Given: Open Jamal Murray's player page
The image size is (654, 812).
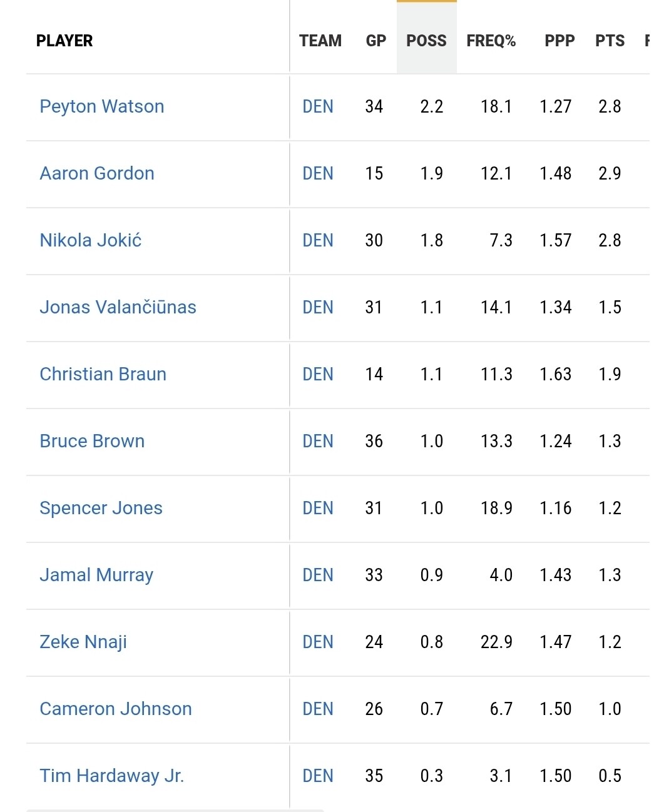Looking at the screenshot, I should [x=96, y=575].
